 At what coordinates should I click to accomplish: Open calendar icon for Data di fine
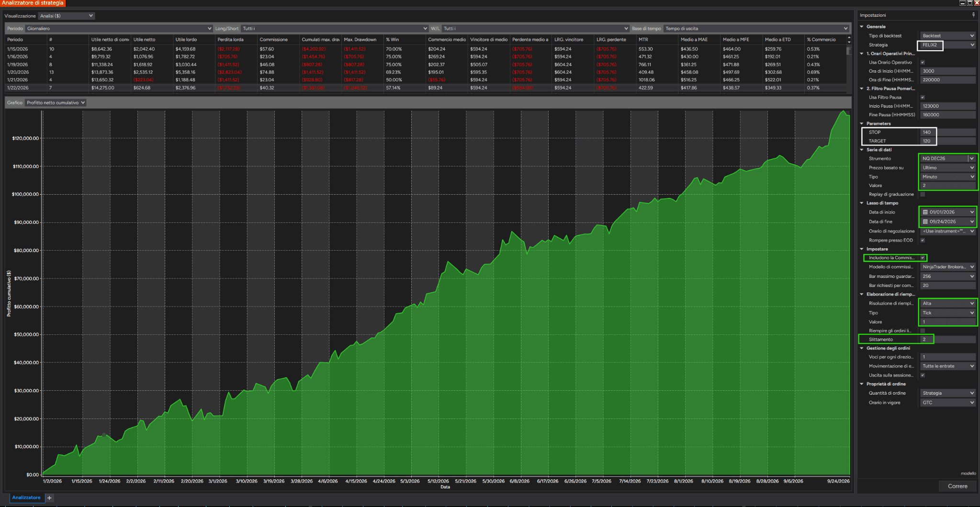(x=925, y=221)
